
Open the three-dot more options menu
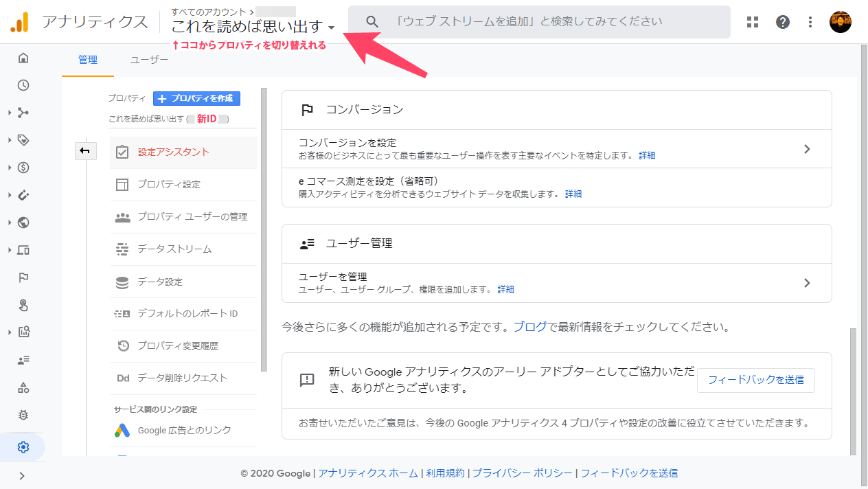tap(810, 22)
